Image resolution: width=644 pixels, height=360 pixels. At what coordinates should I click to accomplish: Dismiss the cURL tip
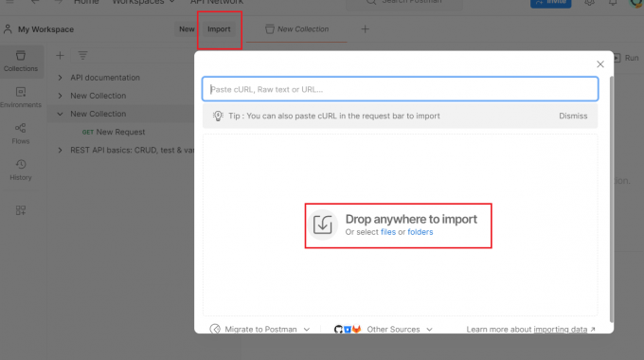(x=573, y=116)
